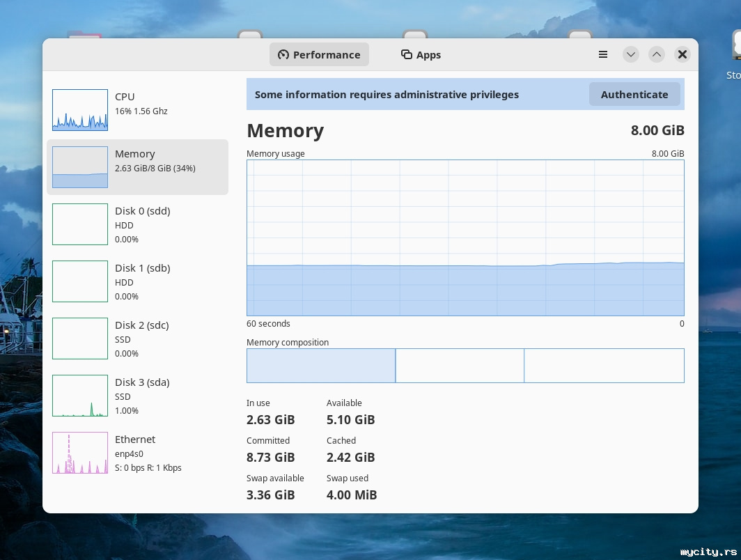Open Disk 2 (sdc) performance view

(137, 339)
